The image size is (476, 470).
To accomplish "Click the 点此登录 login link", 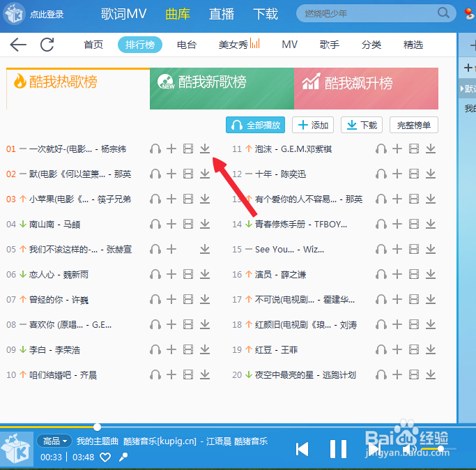I will click(x=47, y=14).
